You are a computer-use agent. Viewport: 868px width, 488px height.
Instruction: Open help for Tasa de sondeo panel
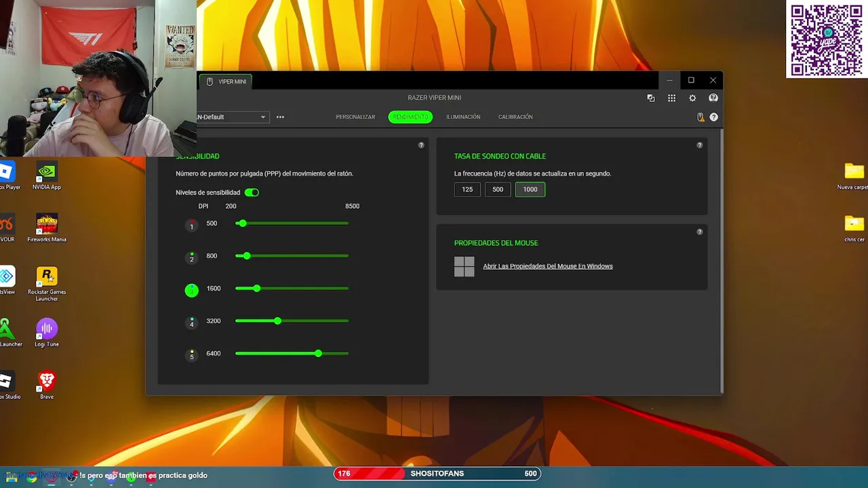point(700,145)
